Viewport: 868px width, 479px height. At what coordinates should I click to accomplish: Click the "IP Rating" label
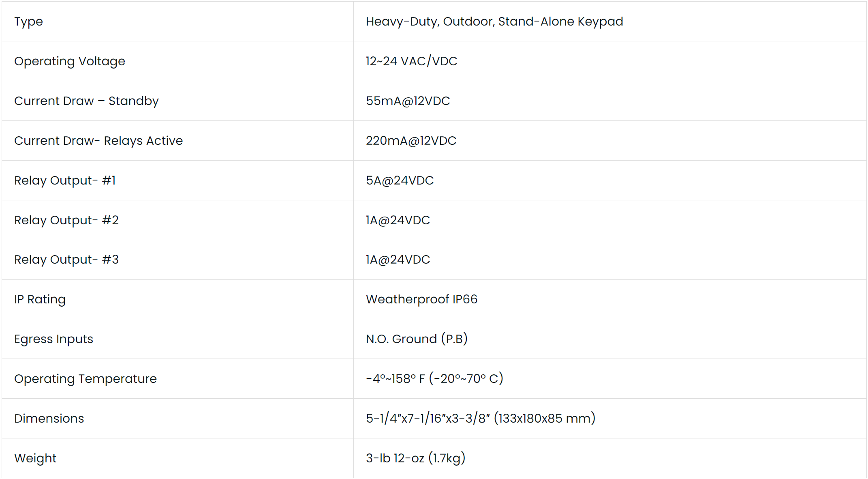pyautogui.click(x=40, y=299)
